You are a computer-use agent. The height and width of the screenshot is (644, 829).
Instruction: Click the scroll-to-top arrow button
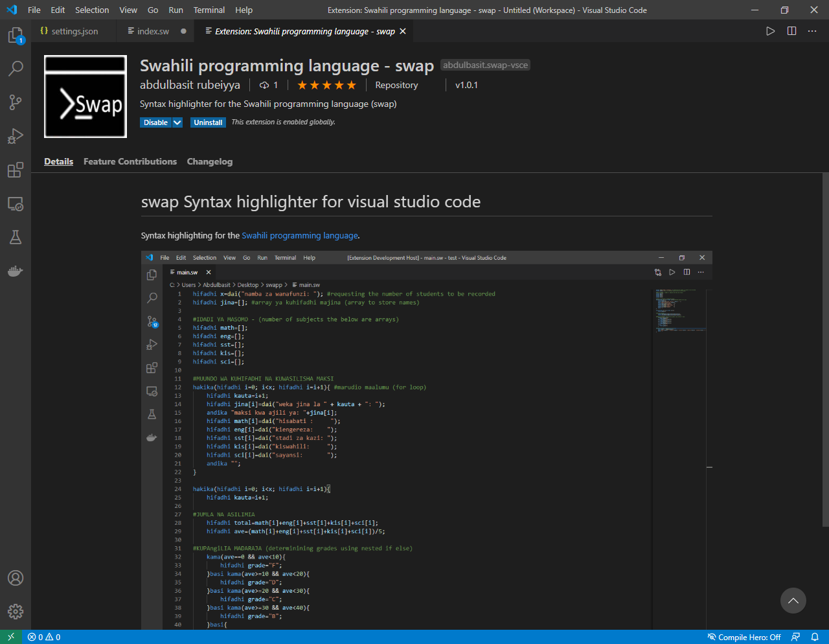click(793, 601)
